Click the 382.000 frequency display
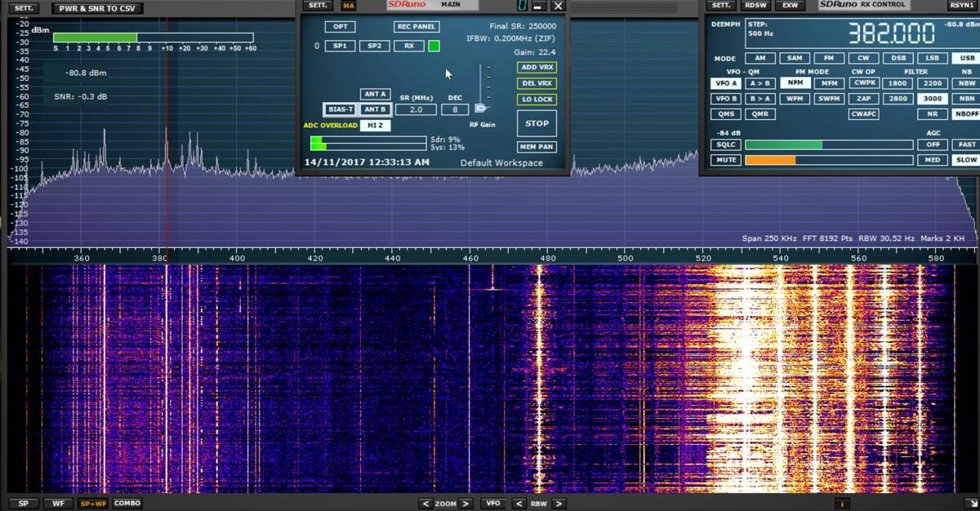Viewport: 980px width, 511px height. (891, 33)
